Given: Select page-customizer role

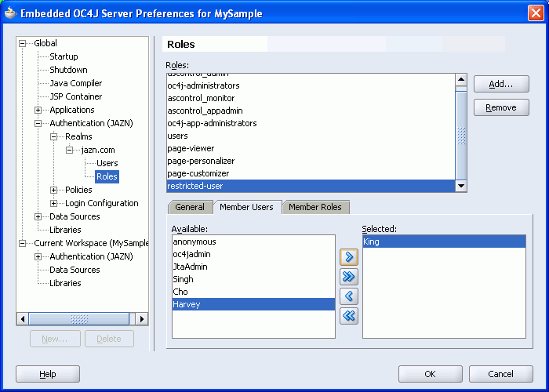Looking at the screenshot, I should (x=311, y=174).
